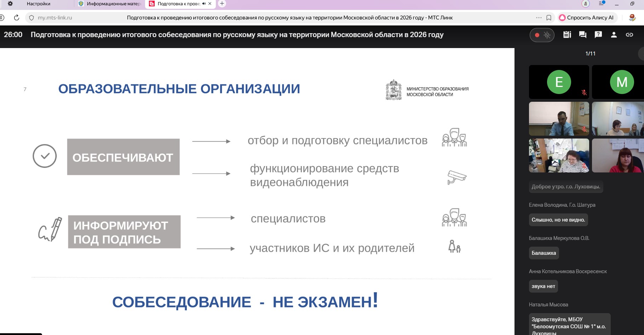Show the participants list
Image resolution: width=644 pixels, height=335 pixels.
(614, 35)
